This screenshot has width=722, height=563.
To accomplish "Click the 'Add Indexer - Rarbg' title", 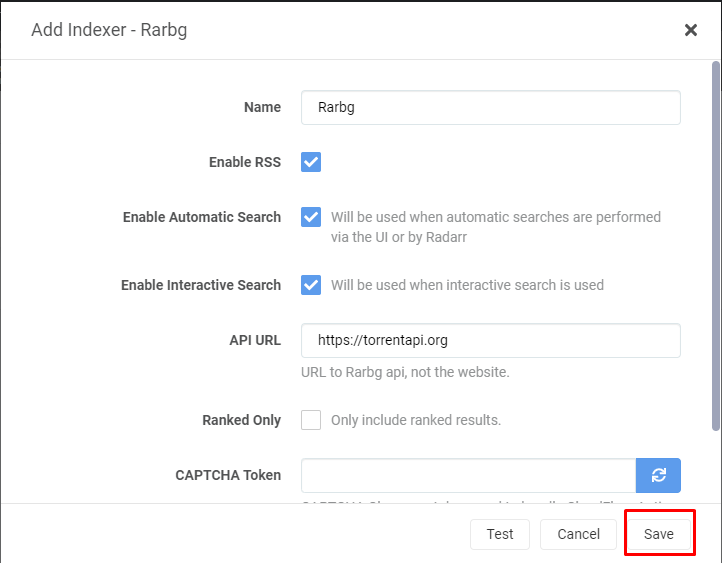I will click(109, 30).
